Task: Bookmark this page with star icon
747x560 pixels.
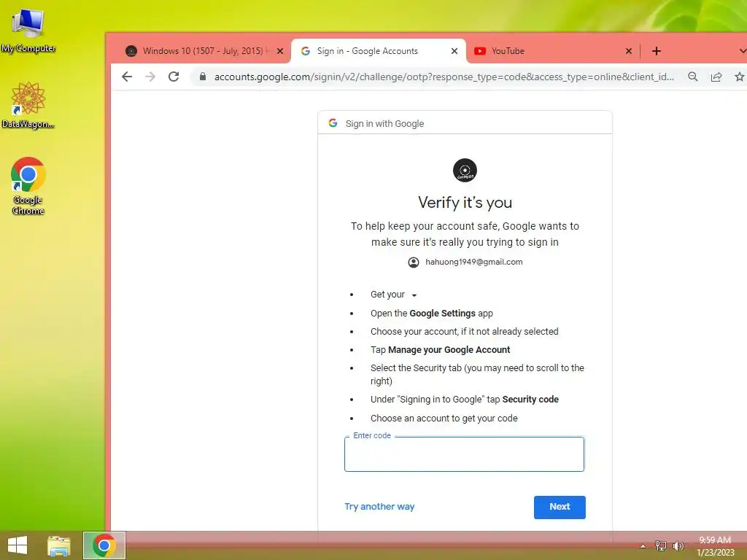Action: click(739, 77)
